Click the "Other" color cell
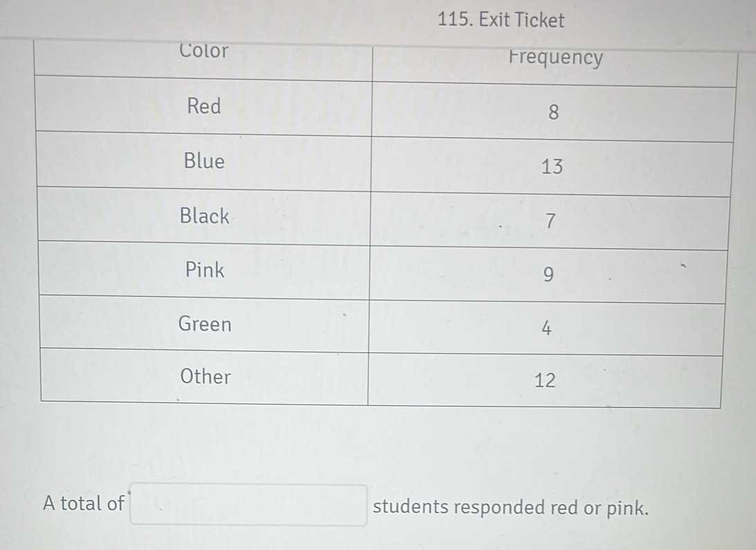This screenshot has height=550, width=756. click(205, 377)
